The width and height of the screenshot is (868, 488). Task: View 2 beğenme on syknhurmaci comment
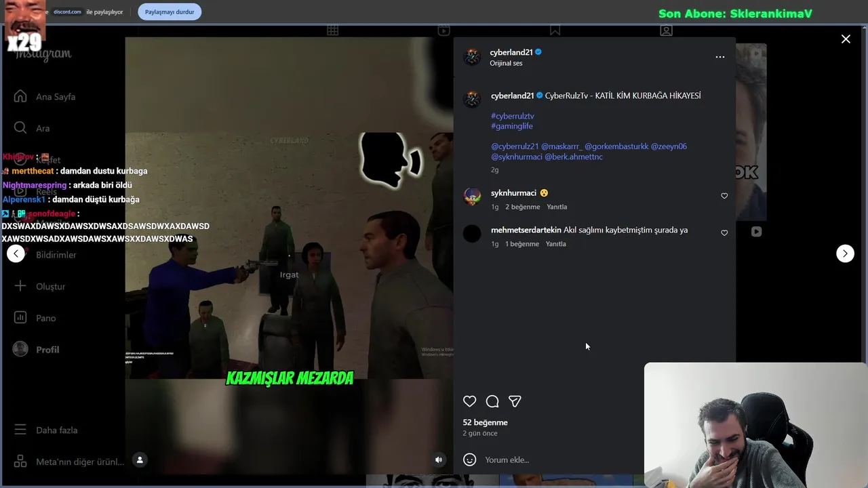(x=522, y=207)
